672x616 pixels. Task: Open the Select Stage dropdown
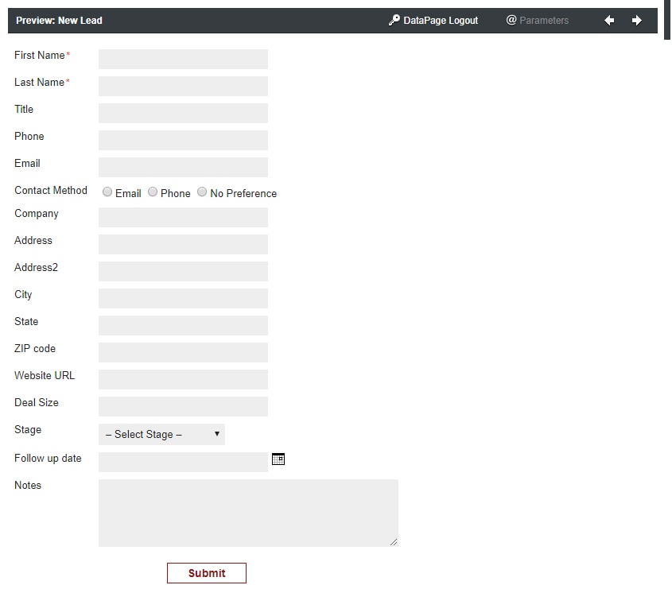coord(161,435)
